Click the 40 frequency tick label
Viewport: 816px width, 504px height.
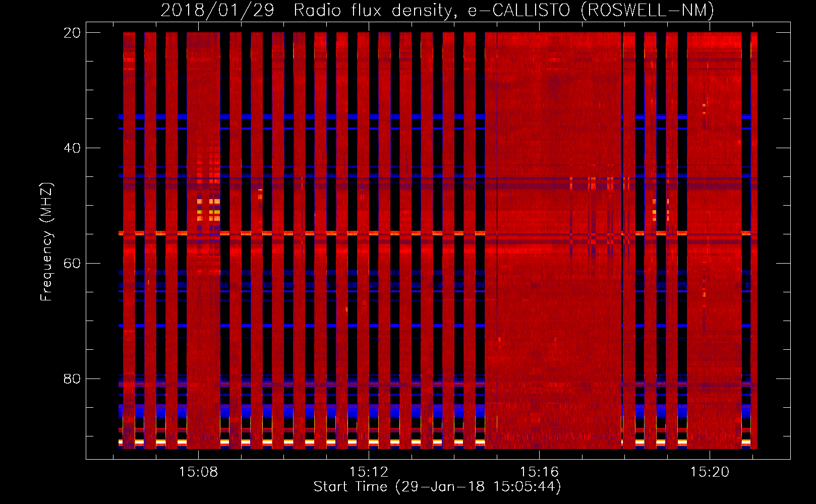click(x=72, y=148)
